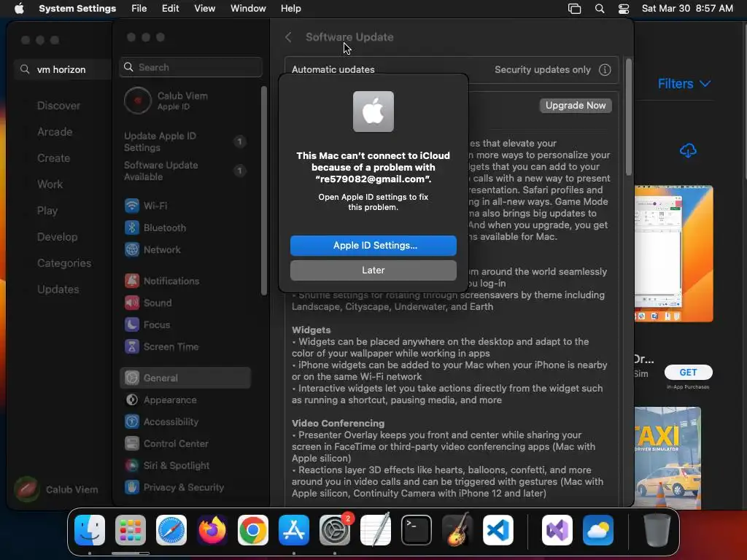This screenshot has height=560, width=747.
Task: Open Privacy & Security hand icon
Action: (132, 488)
